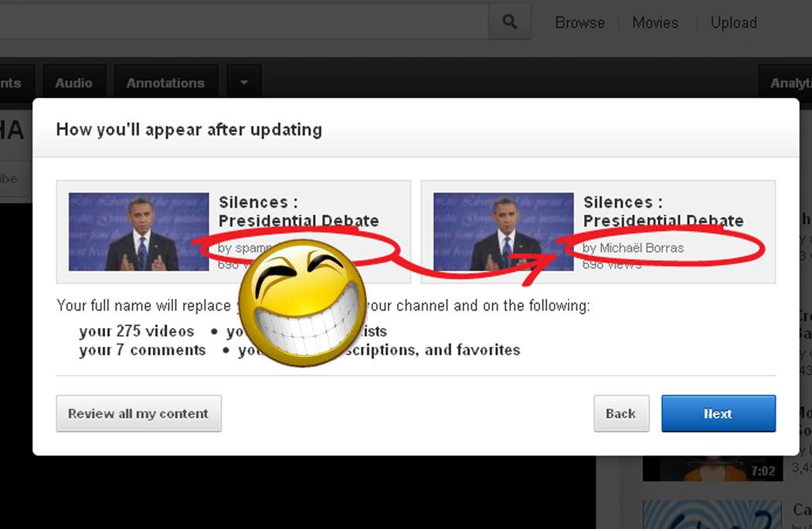Open the Analytics button
The height and width of the screenshot is (529, 812).
pyautogui.click(x=788, y=83)
